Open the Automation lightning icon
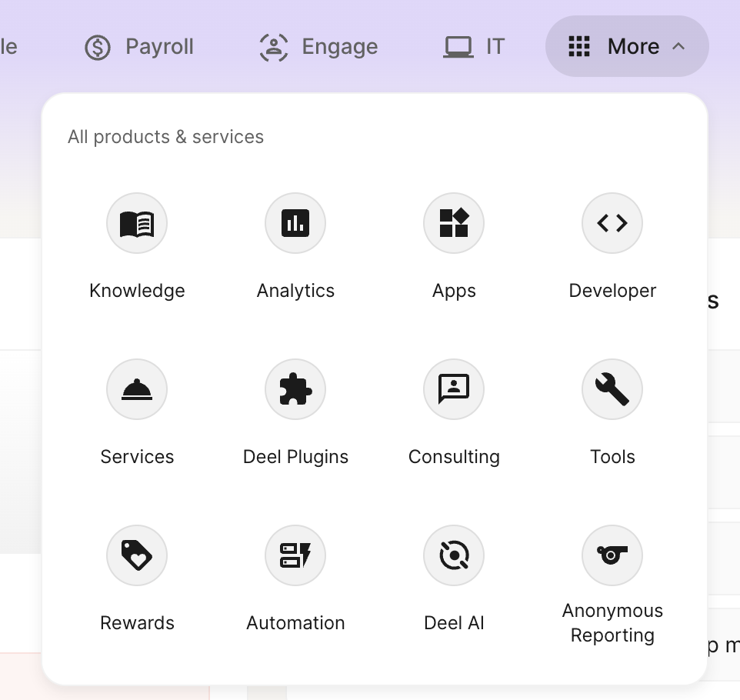 pos(295,555)
